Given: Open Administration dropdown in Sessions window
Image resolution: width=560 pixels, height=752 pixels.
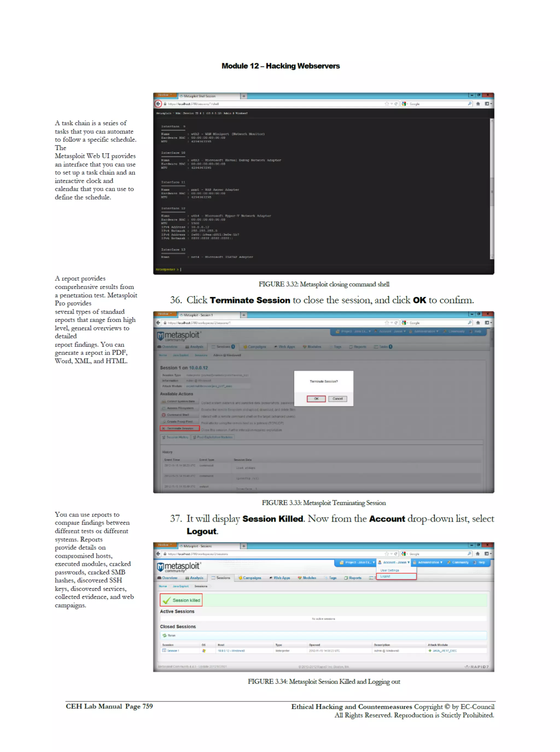Looking at the screenshot, I should pos(428,562).
